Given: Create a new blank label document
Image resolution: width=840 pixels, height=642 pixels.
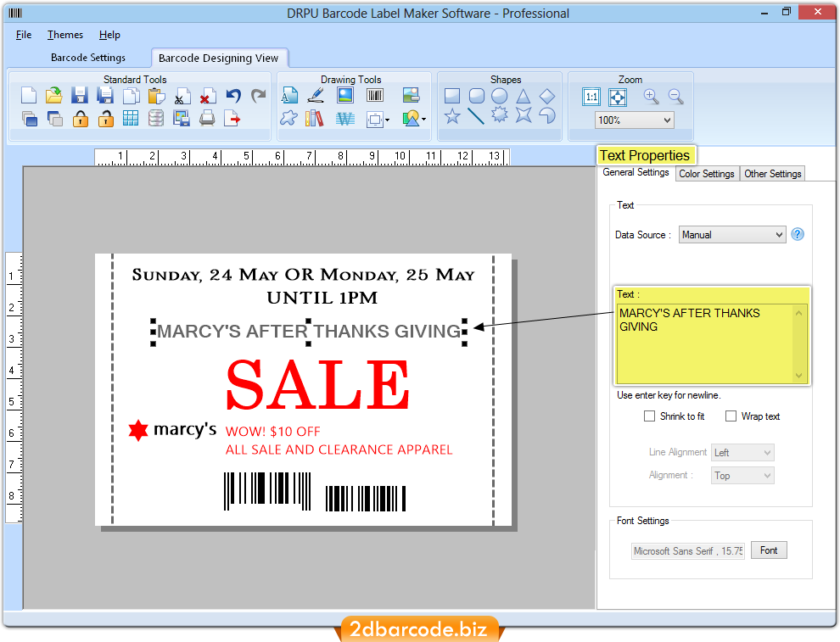Looking at the screenshot, I should point(29,96).
